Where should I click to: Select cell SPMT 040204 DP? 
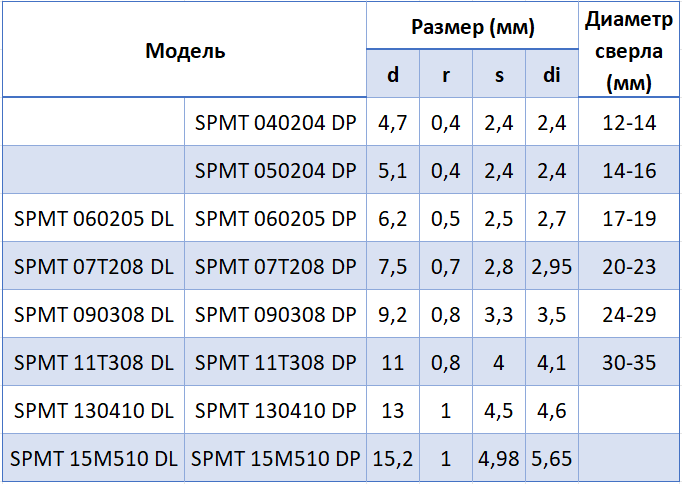[275, 122]
